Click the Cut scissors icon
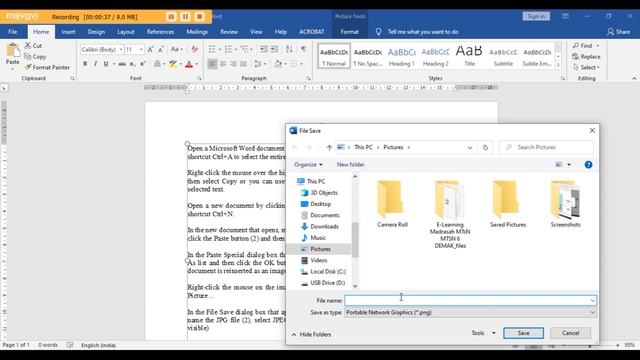The width and height of the screenshot is (640, 360). tap(27, 45)
